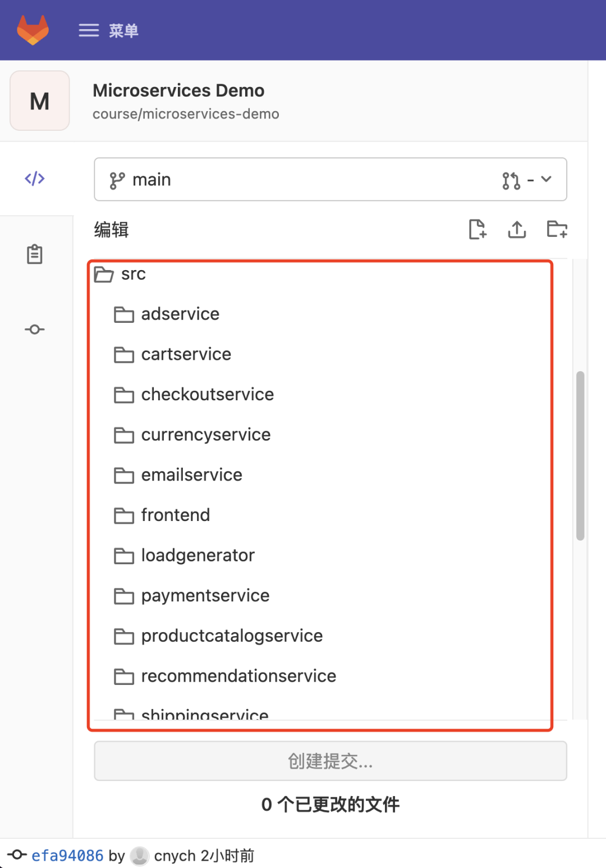
Task: Expand the checkoutservice folder
Action: pos(207,395)
